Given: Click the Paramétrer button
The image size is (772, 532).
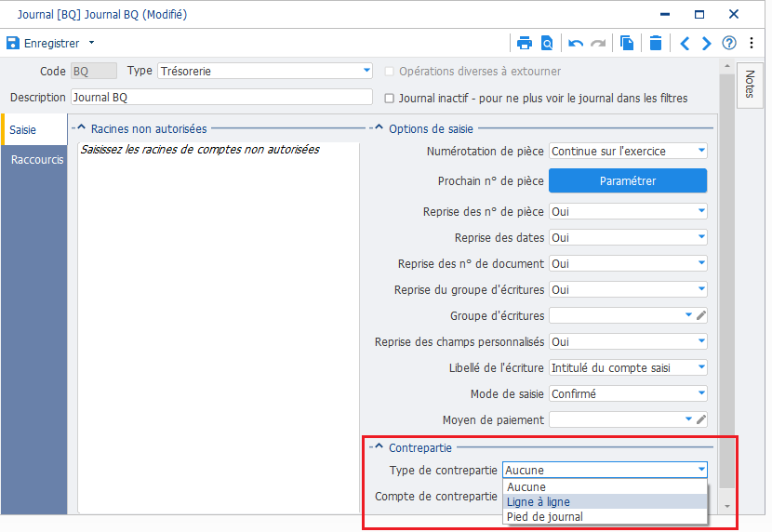Looking at the screenshot, I should coord(628,181).
